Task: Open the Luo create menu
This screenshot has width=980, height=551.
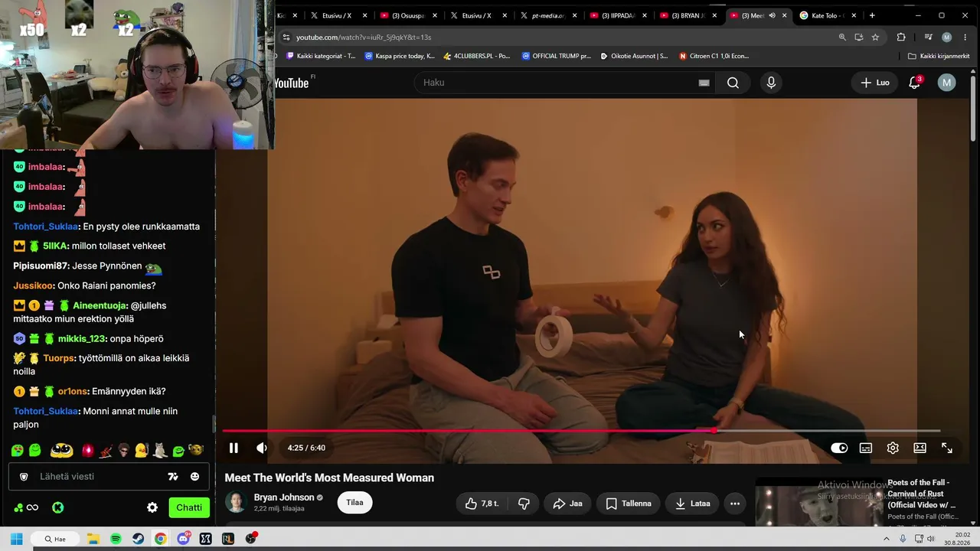Action: tap(875, 83)
